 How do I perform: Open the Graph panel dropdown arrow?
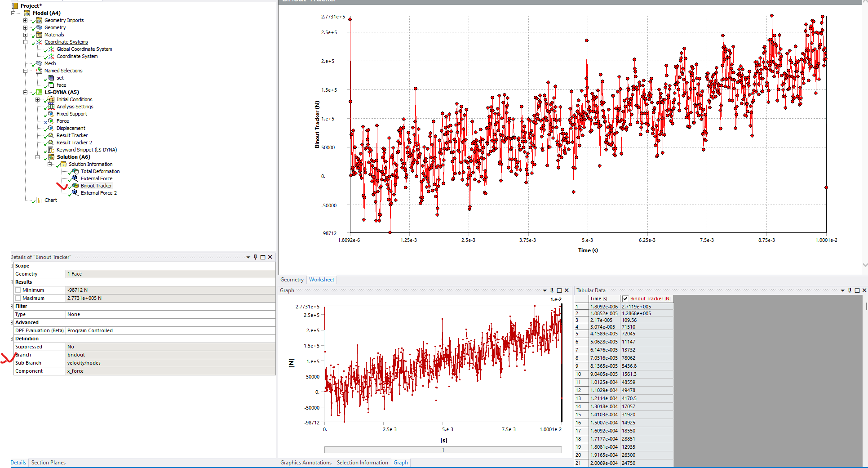pos(545,290)
